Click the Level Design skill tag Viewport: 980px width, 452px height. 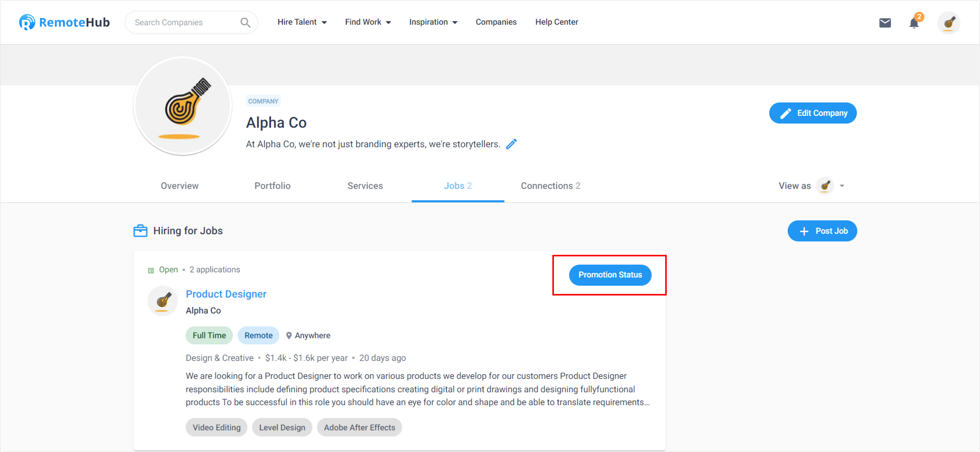pyautogui.click(x=282, y=428)
